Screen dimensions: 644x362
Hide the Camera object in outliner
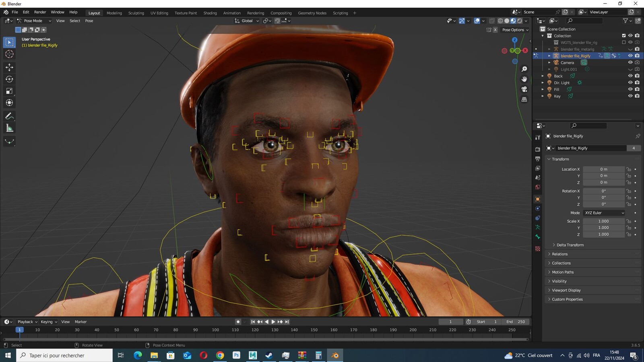pyautogui.click(x=630, y=62)
